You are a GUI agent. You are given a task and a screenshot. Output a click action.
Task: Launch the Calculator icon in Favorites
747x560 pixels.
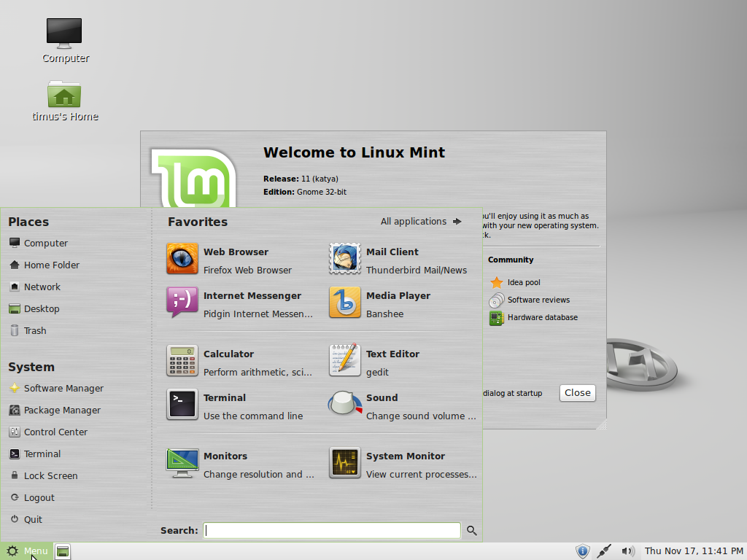[182, 360]
